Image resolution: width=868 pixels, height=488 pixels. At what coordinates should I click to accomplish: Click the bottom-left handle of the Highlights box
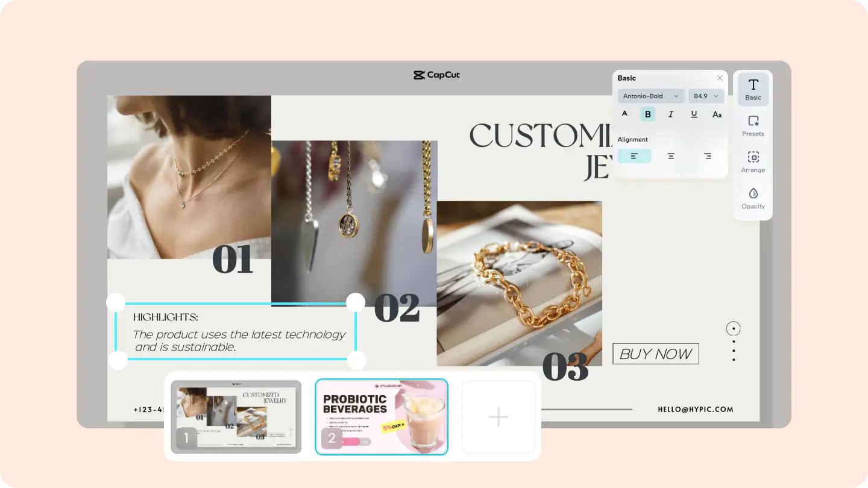point(118,360)
